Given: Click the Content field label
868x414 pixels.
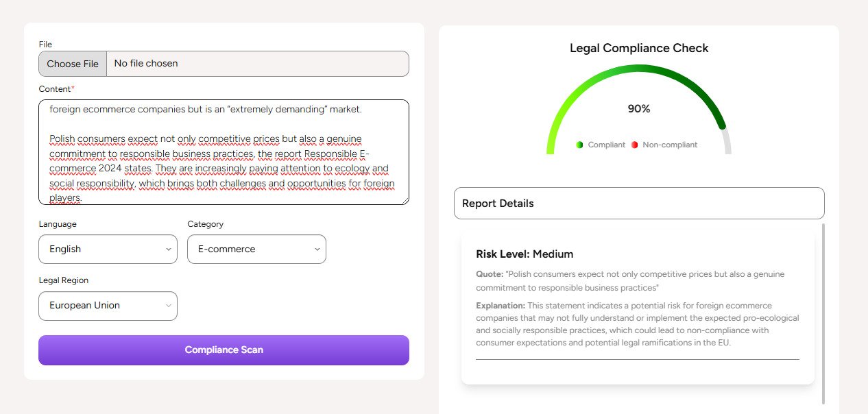Looking at the screenshot, I should coord(54,89).
